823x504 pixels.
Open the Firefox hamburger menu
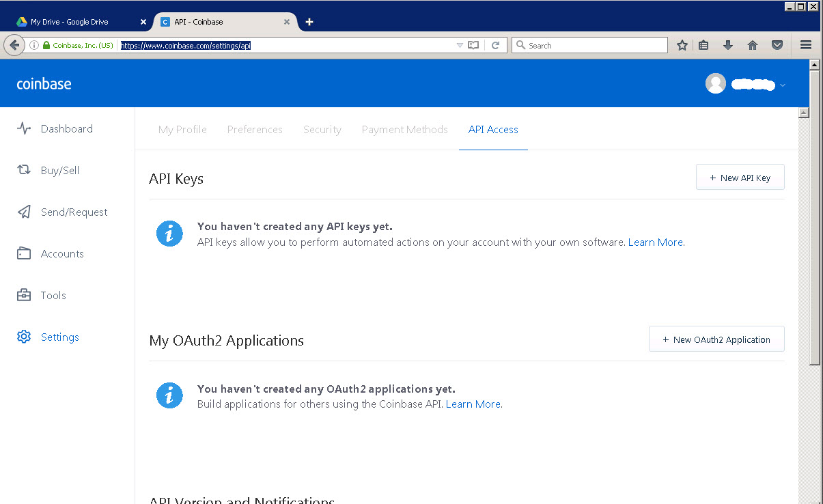click(x=805, y=45)
